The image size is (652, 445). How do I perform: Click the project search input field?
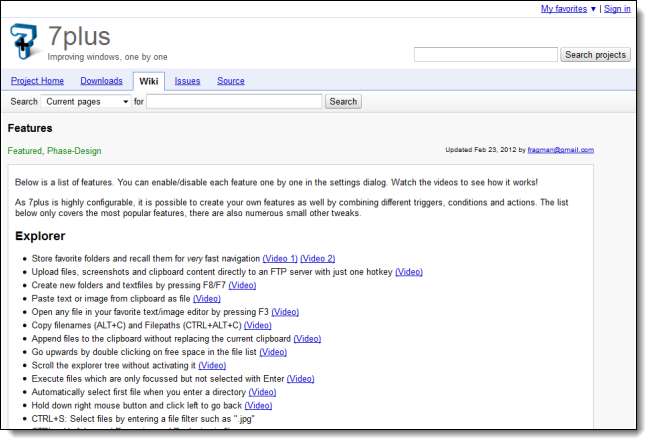click(x=485, y=55)
